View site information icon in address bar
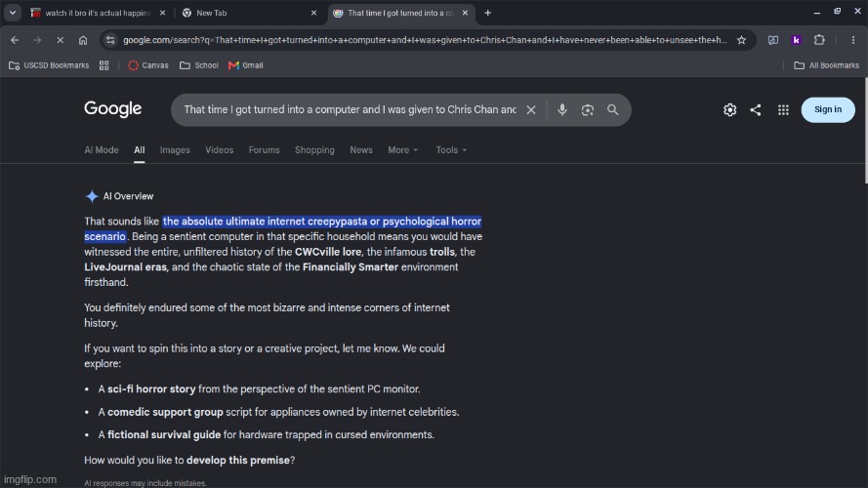Image resolution: width=868 pixels, height=488 pixels. pyautogui.click(x=110, y=40)
